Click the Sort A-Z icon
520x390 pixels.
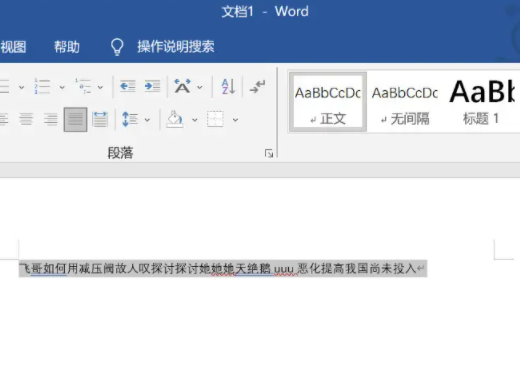tap(228, 86)
